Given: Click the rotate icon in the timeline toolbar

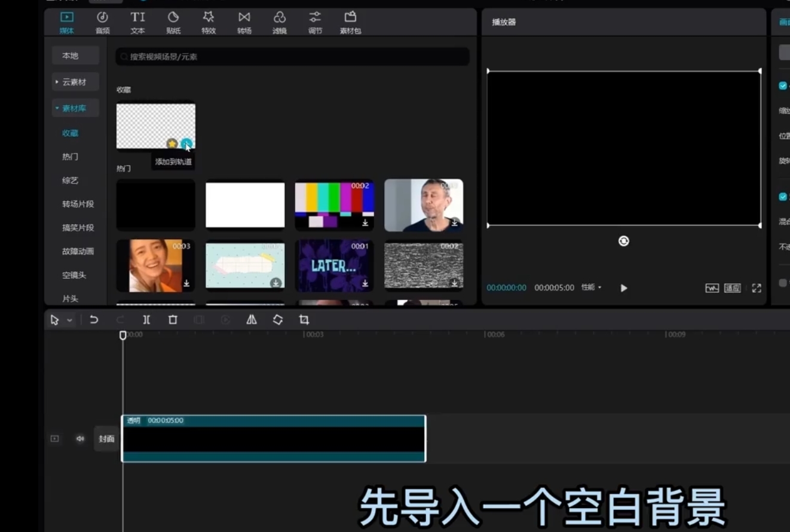Looking at the screenshot, I should [277, 320].
